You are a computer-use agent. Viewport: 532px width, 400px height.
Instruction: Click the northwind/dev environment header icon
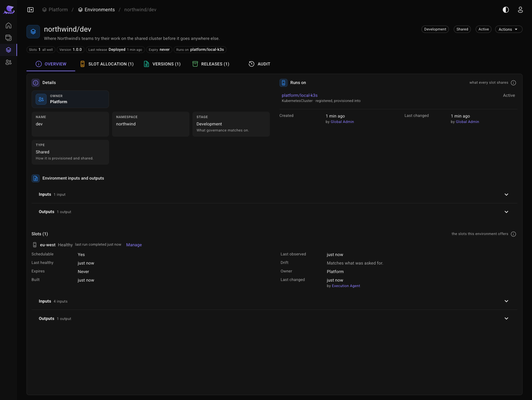coord(33,32)
